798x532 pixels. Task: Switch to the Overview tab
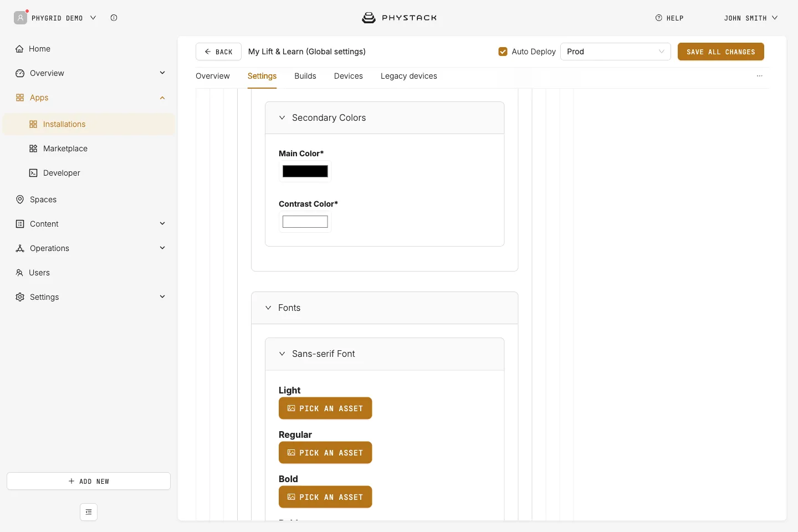pyautogui.click(x=213, y=76)
